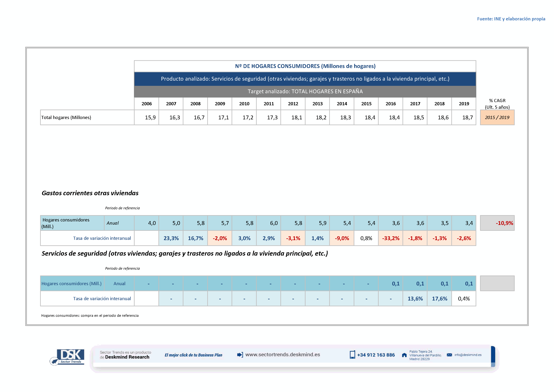Viewport: 554px width, 392px height.
Task: Click the 17,6% variation cell for 2018
Action: pos(439,299)
